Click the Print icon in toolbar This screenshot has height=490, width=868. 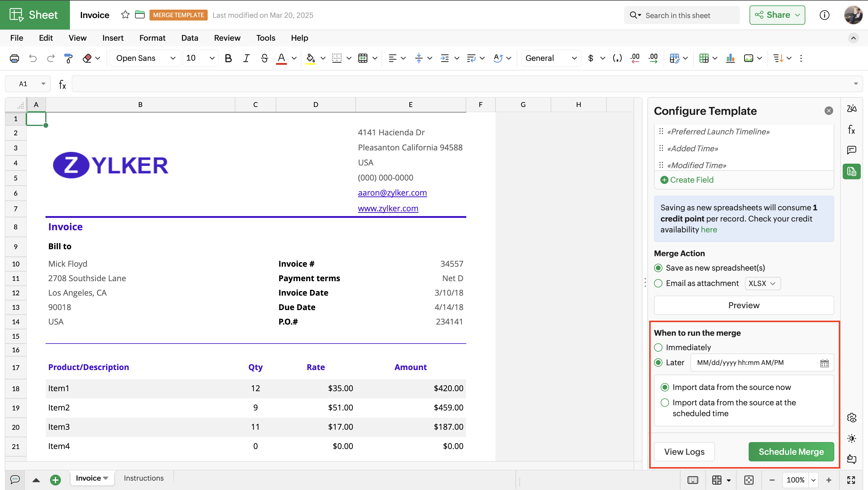point(14,58)
